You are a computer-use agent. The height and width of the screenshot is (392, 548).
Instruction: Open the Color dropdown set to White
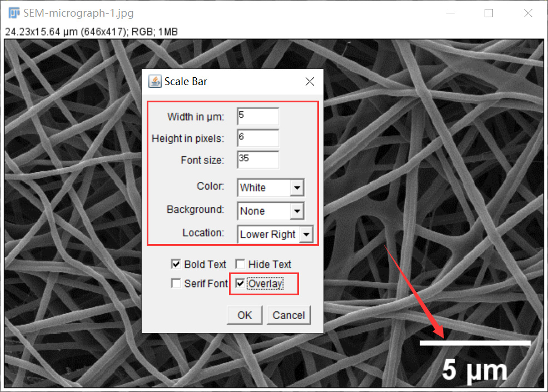tap(270, 188)
